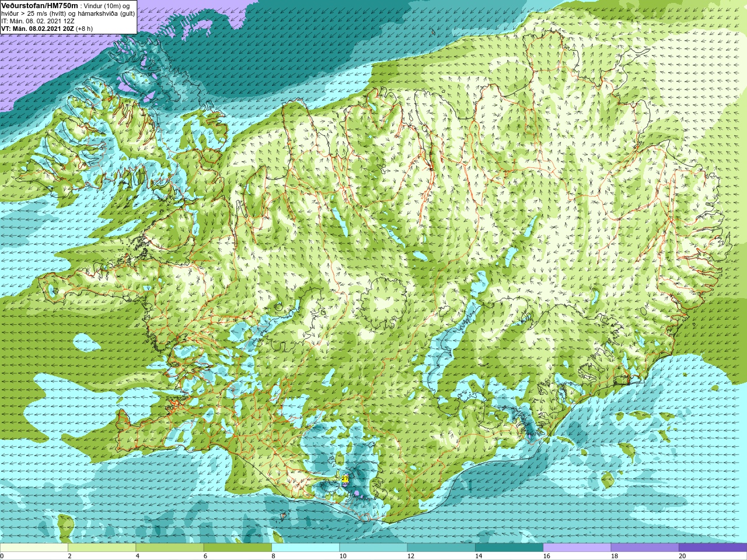This screenshot has width=747, height=560.
Task: Click the legend tick label "14"
Action: (x=479, y=556)
